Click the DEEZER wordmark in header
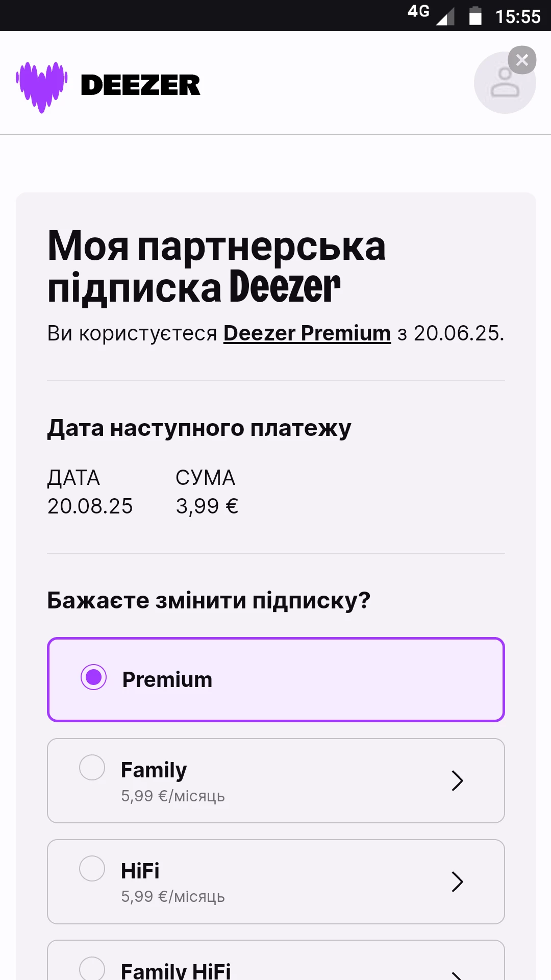Image resolution: width=551 pixels, height=980 pixels. click(140, 85)
